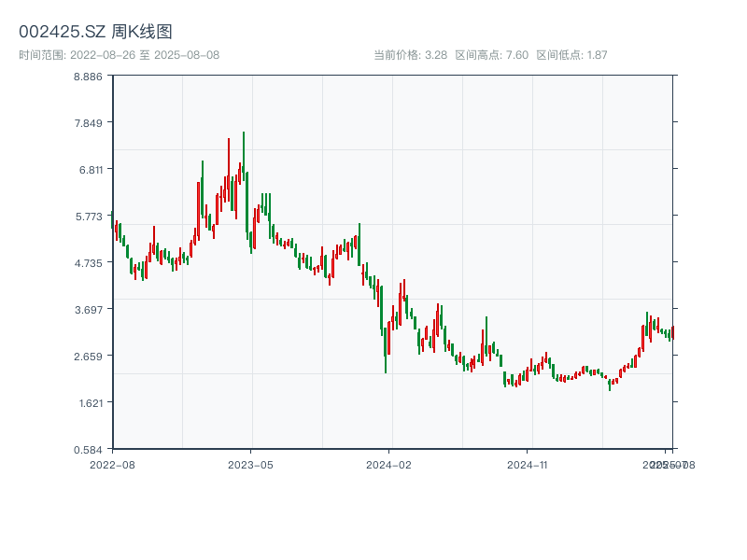The width and height of the screenshot is (747, 560).
Task: Click the last candlestick at the chart's right edge
Action: pyautogui.click(x=671, y=332)
